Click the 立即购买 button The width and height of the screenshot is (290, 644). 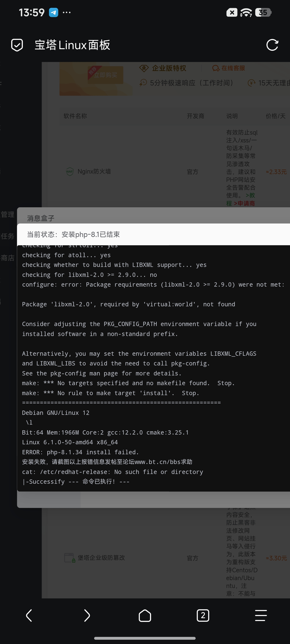(x=105, y=75)
